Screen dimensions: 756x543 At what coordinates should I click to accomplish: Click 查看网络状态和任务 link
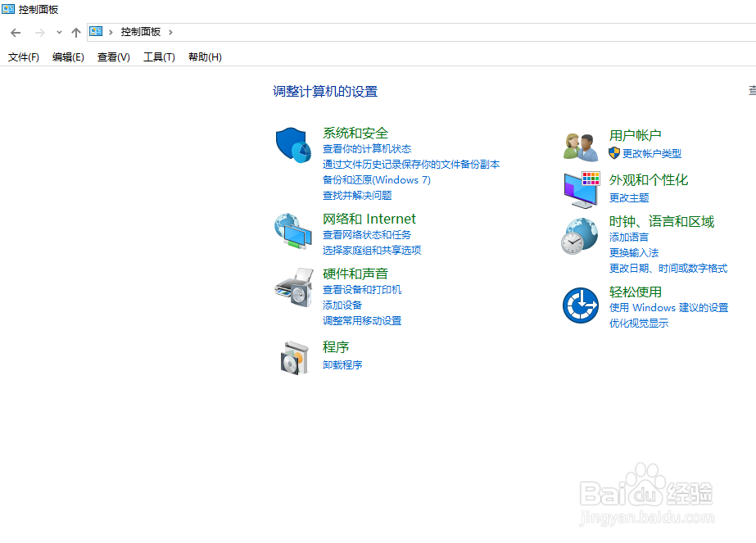coord(367,234)
